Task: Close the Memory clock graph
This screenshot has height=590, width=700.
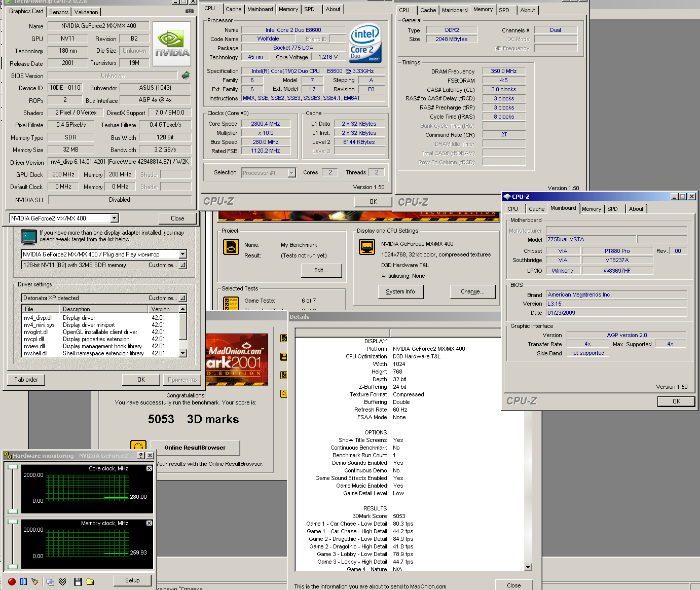Action: click(149, 523)
